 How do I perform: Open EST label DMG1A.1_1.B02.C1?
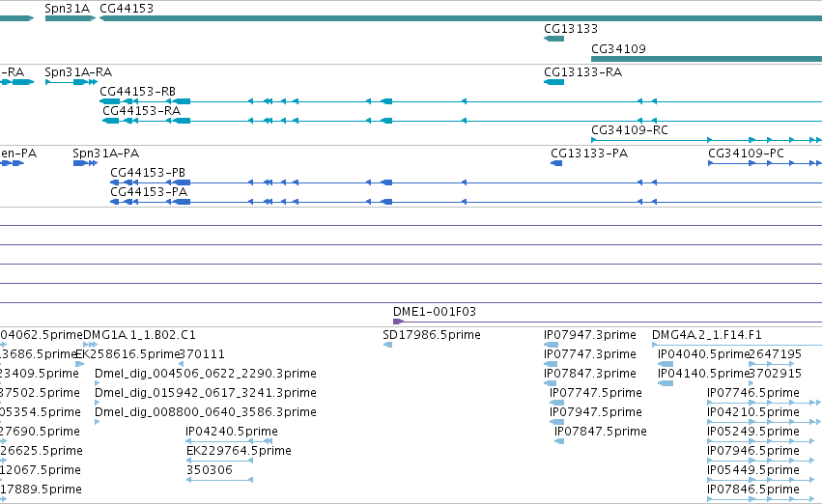coord(139,335)
